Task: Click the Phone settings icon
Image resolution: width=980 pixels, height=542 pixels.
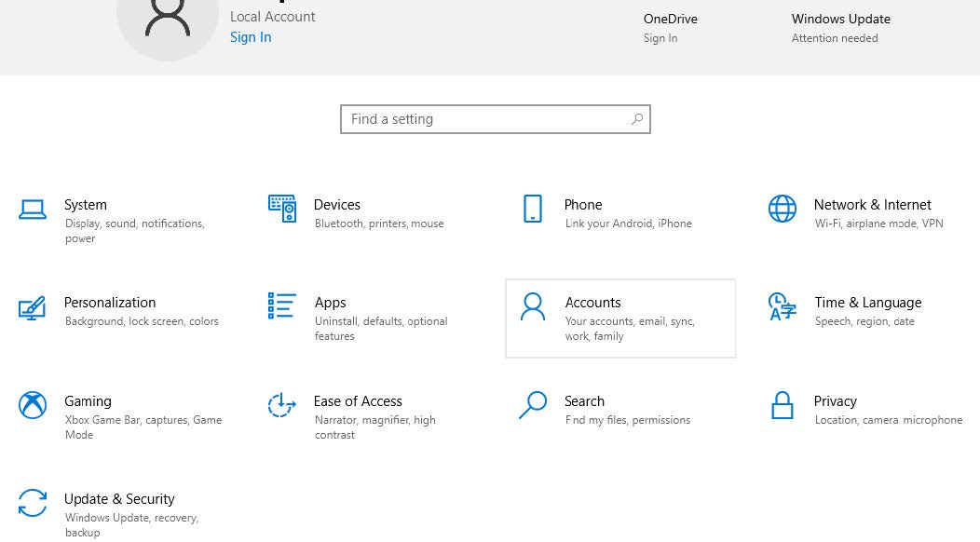Action: (x=533, y=209)
